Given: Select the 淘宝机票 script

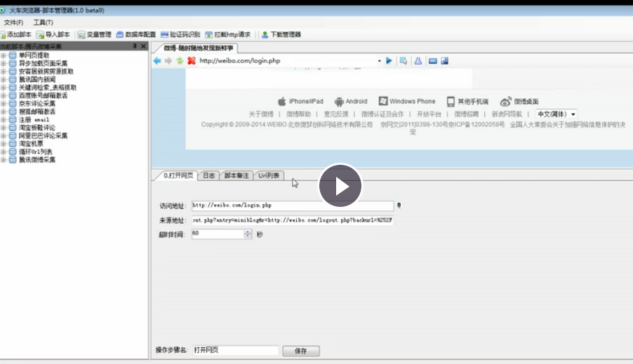Looking at the screenshot, I should (31, 144).
